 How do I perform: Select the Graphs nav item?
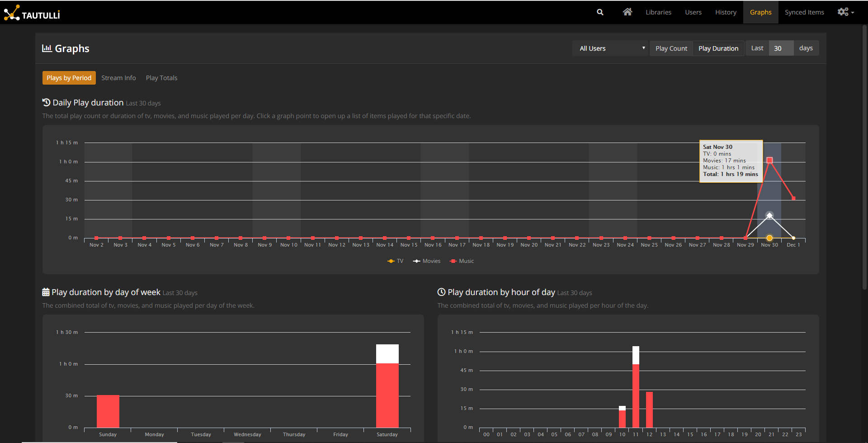tap(760, 12)
